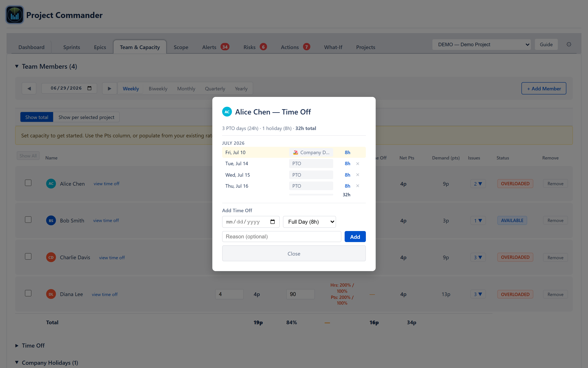588x368 pixels.
Task: Open the Sprints tab
Action: [71, 47]
